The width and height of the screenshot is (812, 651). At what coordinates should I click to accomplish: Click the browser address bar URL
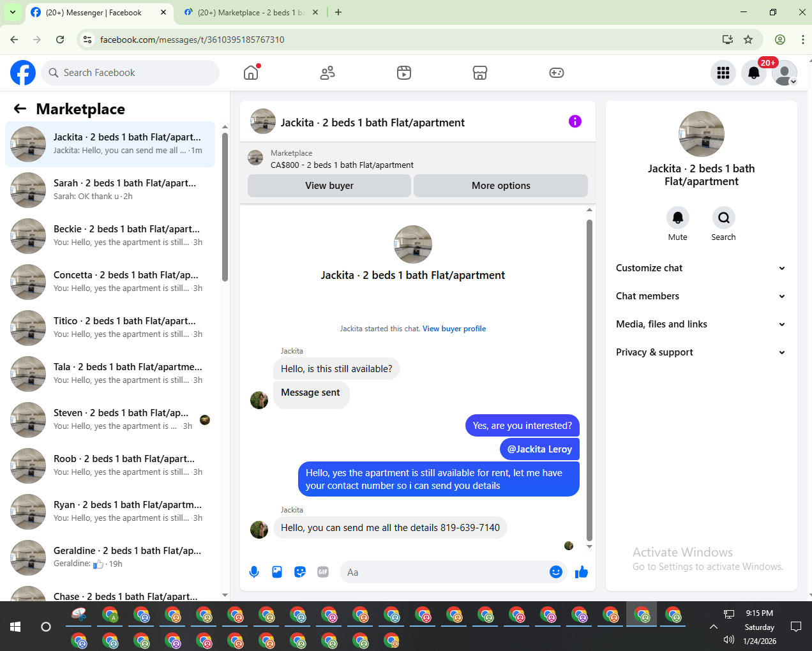192,40
